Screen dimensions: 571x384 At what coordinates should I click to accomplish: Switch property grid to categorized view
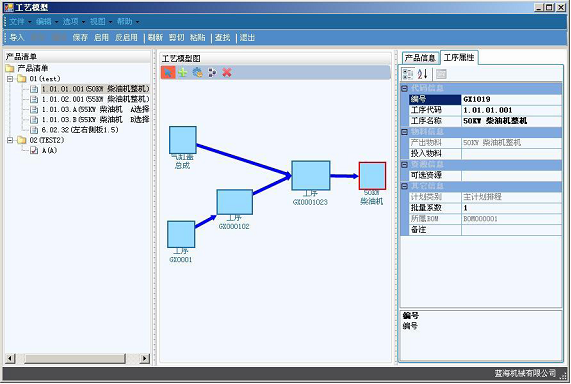pyautogui.click(x=407, y=74)
